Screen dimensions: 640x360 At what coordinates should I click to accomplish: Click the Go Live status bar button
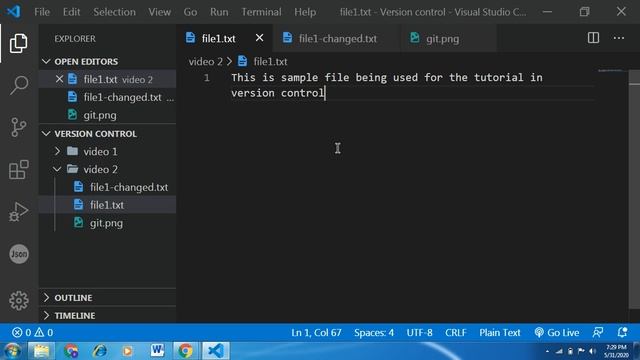[x=557, y=332]
